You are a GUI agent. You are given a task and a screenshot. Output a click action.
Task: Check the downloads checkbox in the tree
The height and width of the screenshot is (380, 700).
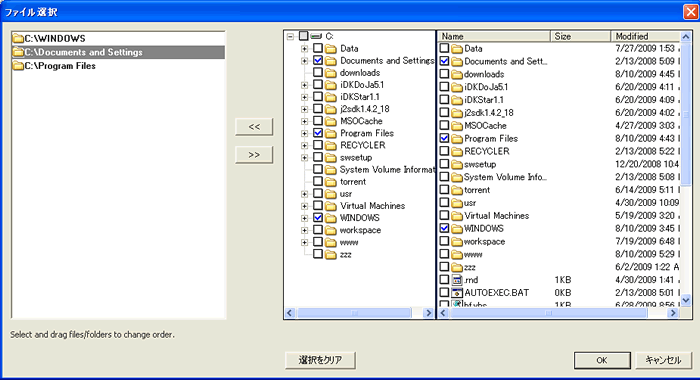tap(318, 72)
